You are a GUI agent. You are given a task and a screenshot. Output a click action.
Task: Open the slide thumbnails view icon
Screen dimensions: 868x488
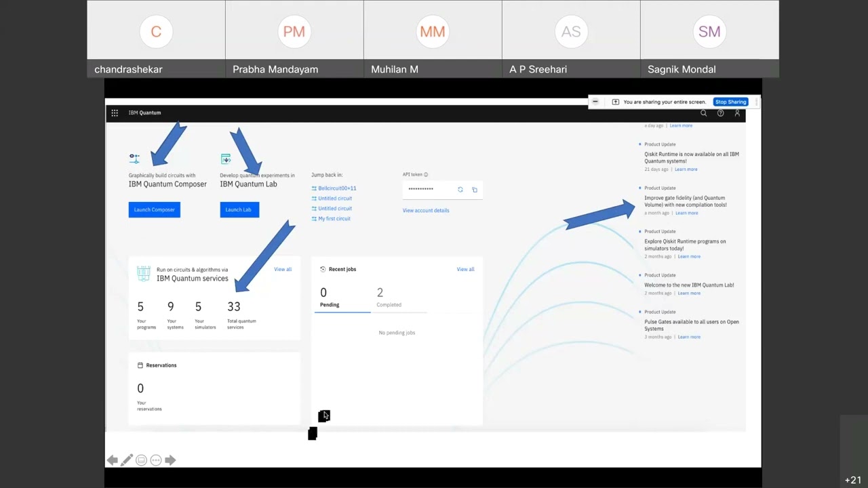(x=141, y=460)
